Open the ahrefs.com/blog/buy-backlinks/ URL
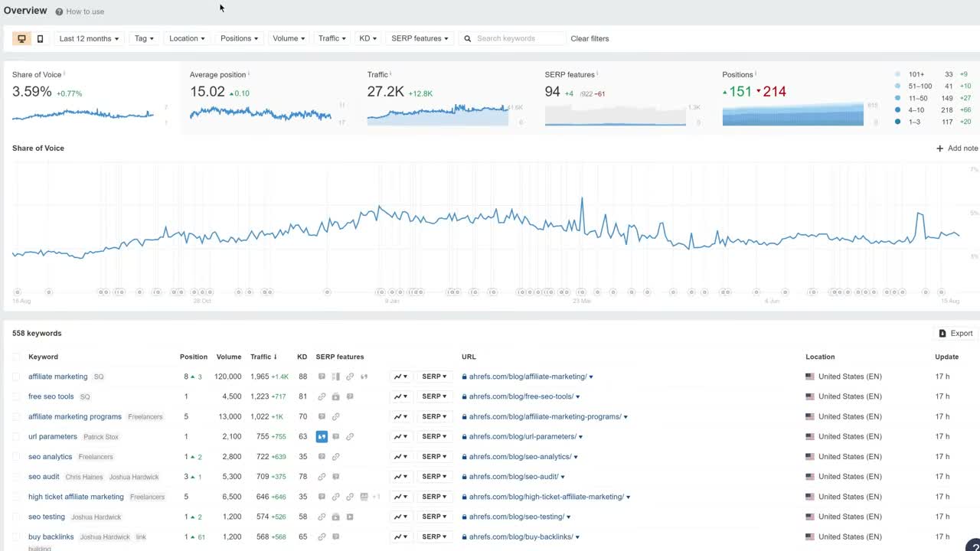Screen dimensions: 980x551 (x=521, y=536)
